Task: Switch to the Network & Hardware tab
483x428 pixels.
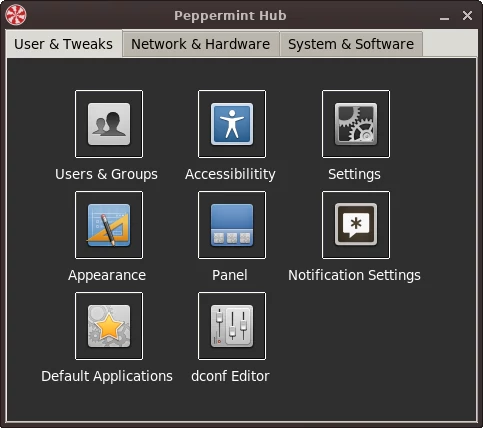Action: [201, 44]
